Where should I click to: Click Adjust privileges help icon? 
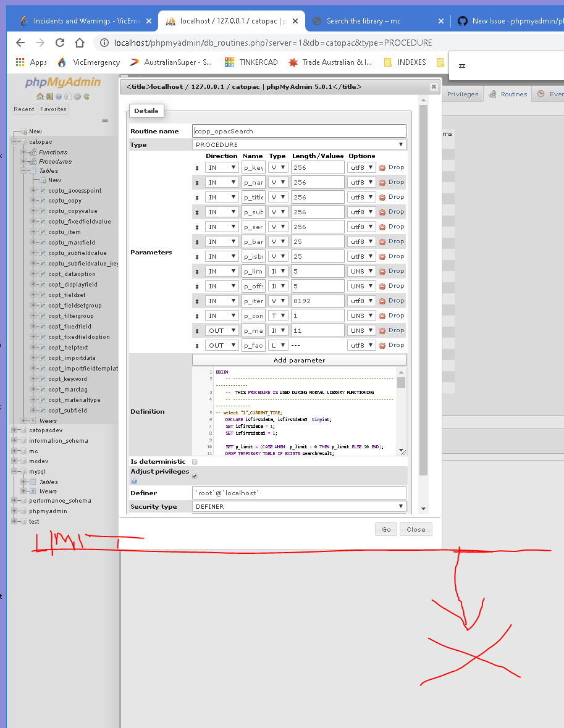(x=134, y=482)
